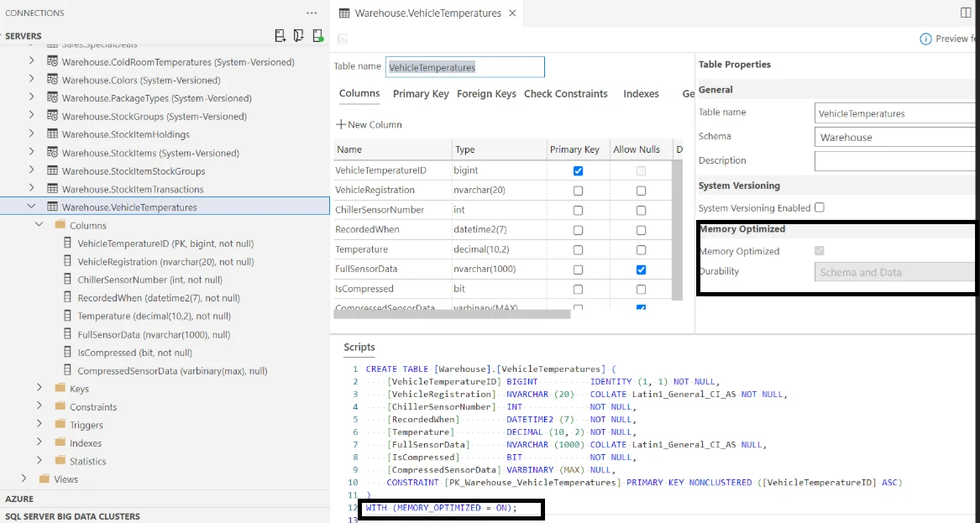Click the New Column button
980x523 pixels.
point(368,124)
